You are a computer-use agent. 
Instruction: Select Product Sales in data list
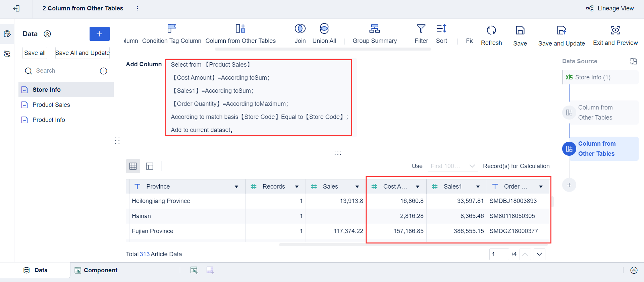(x=51, y=105)
